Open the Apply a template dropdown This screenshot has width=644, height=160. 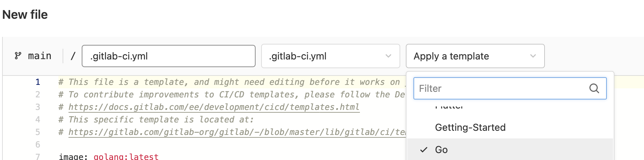[x=475, y=56]
